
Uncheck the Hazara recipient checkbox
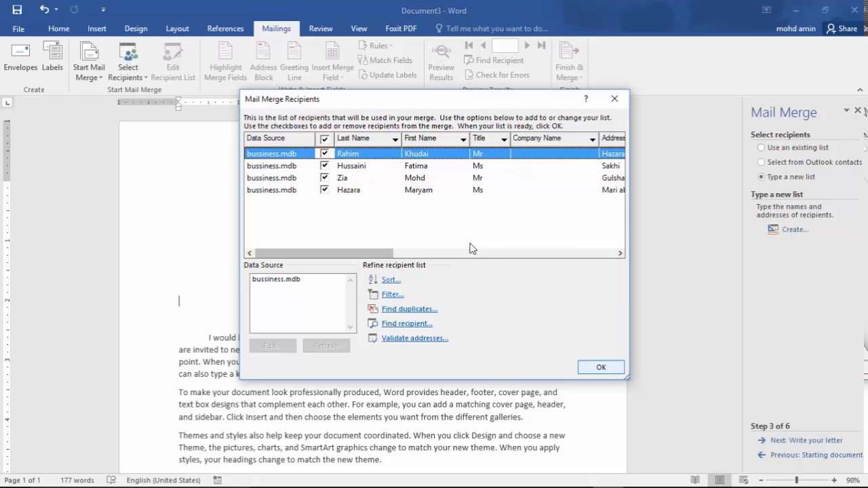point(325,190)
